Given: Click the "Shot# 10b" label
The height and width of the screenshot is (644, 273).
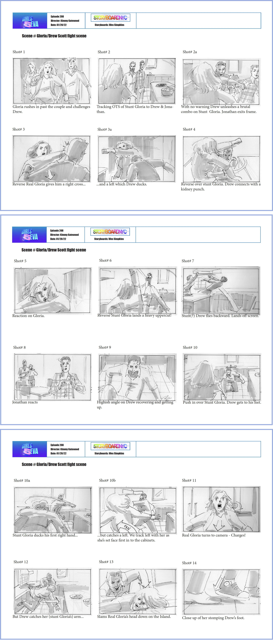Looking at the screenshot, I should pyautogui.click(x=107, y=480).
